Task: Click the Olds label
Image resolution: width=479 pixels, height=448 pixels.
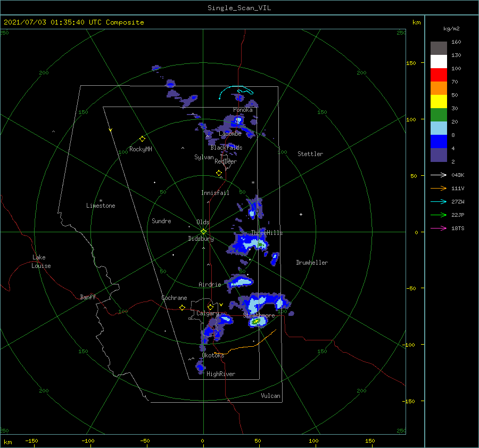Action: [203, 222]
